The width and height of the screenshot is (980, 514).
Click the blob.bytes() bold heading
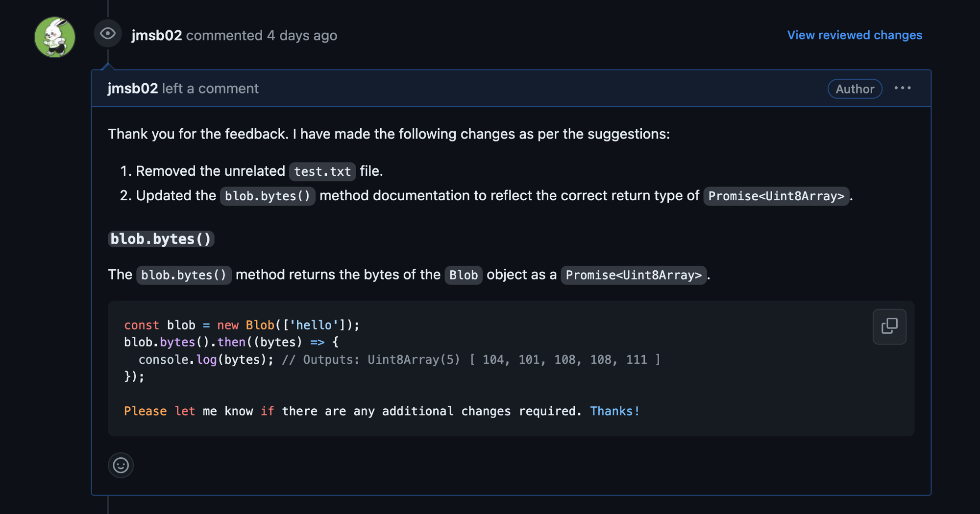161,239
